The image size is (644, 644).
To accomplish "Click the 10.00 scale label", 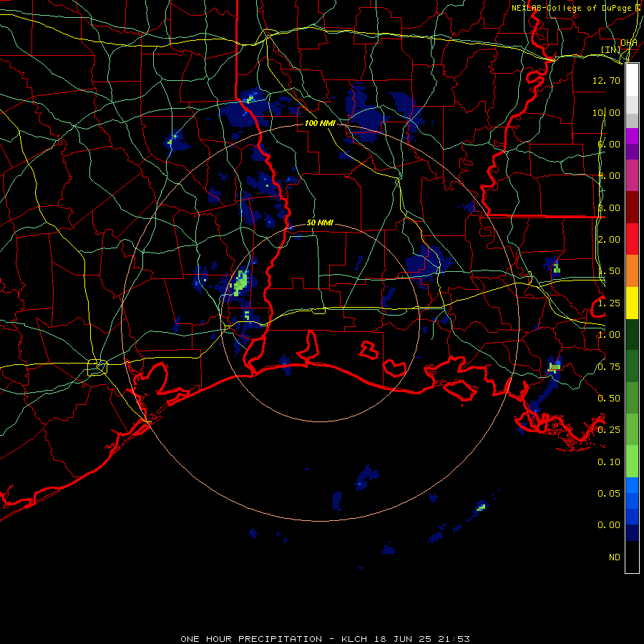I will click(606, 112).
